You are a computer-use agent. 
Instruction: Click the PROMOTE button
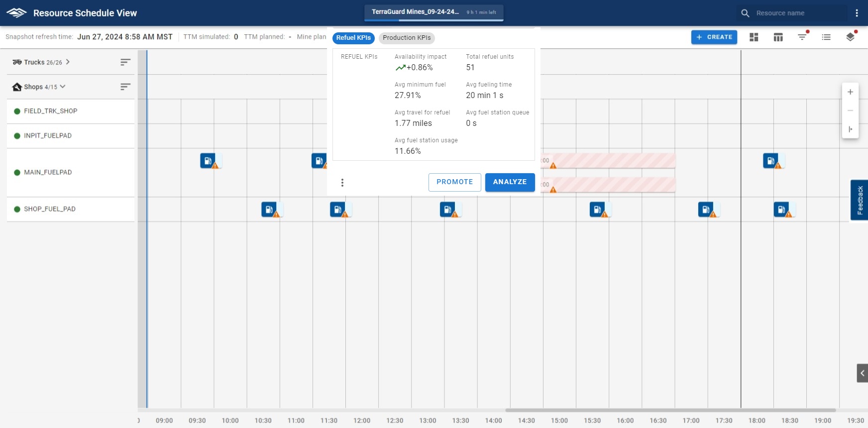click(x=454, y=182)
